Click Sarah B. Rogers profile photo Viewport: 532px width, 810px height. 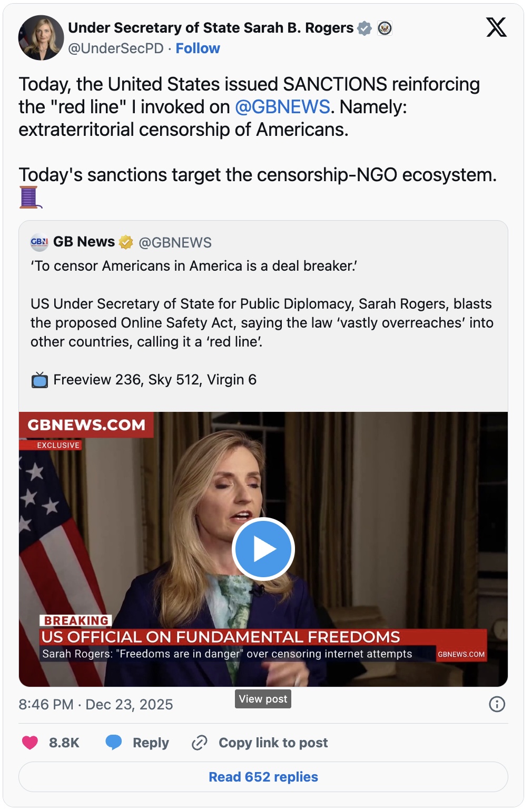click(x=41, y=38)
